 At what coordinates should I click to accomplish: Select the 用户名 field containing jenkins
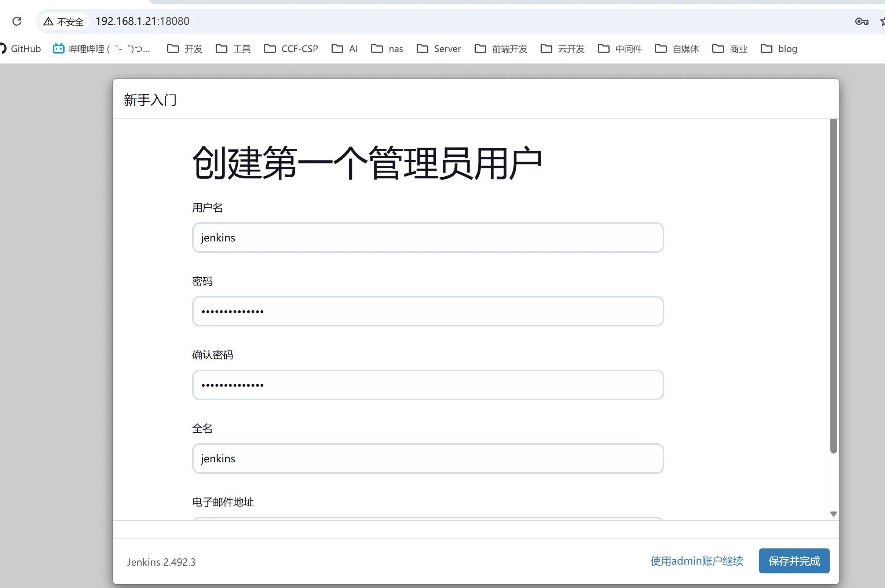tap(427, 237)
